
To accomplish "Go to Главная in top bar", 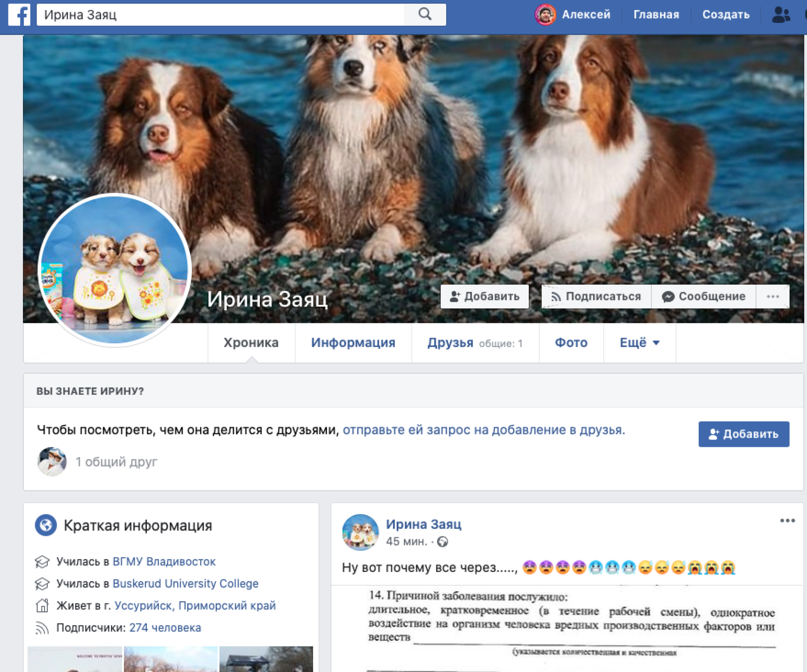I will tap(656, 15).
